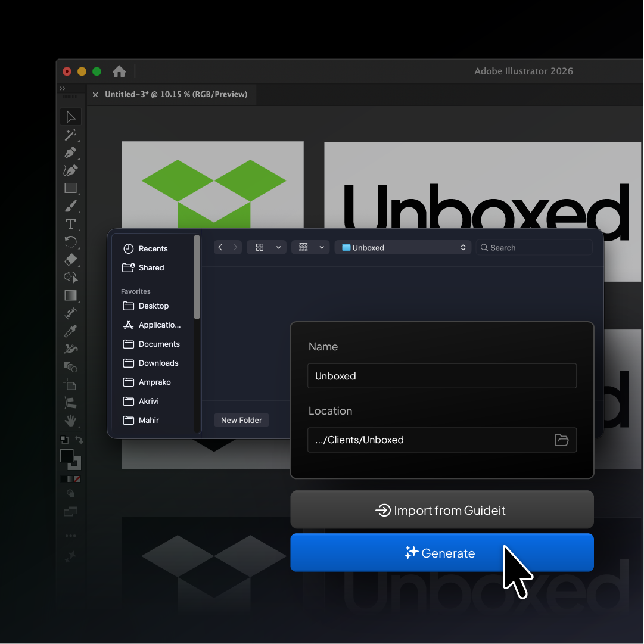Select the Artboard tool
Screen dimensions: 644x644
point(71,385)
